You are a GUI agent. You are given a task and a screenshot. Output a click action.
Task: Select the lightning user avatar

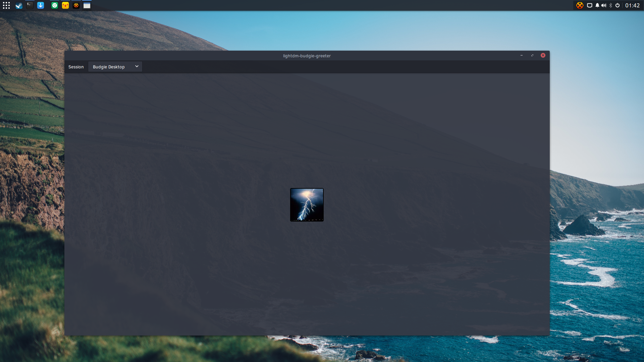pyautogui.click(x=307, y=205)
